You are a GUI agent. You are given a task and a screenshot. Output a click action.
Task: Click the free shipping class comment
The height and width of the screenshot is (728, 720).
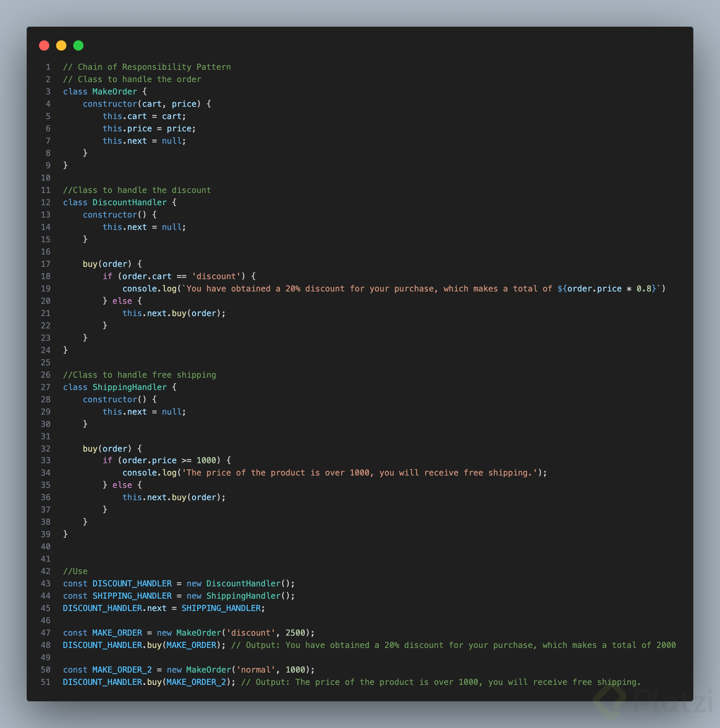(140, 375)
